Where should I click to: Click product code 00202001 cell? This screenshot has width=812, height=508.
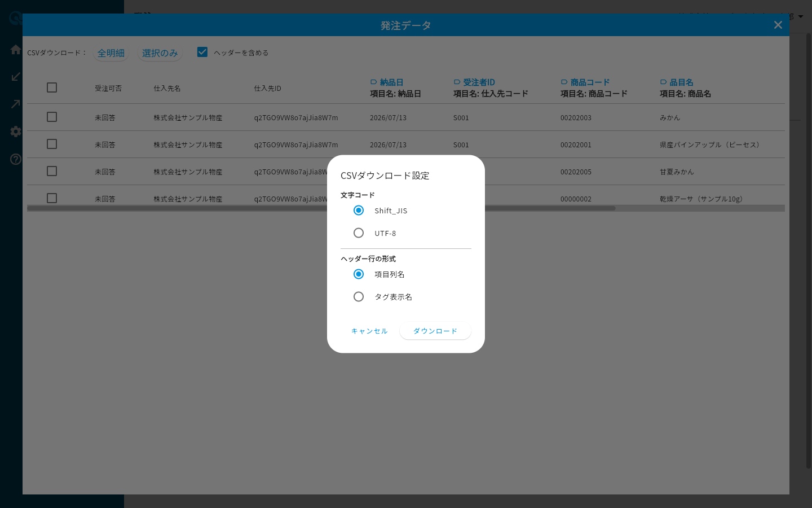pyautogui.click(x=576, y=145)
